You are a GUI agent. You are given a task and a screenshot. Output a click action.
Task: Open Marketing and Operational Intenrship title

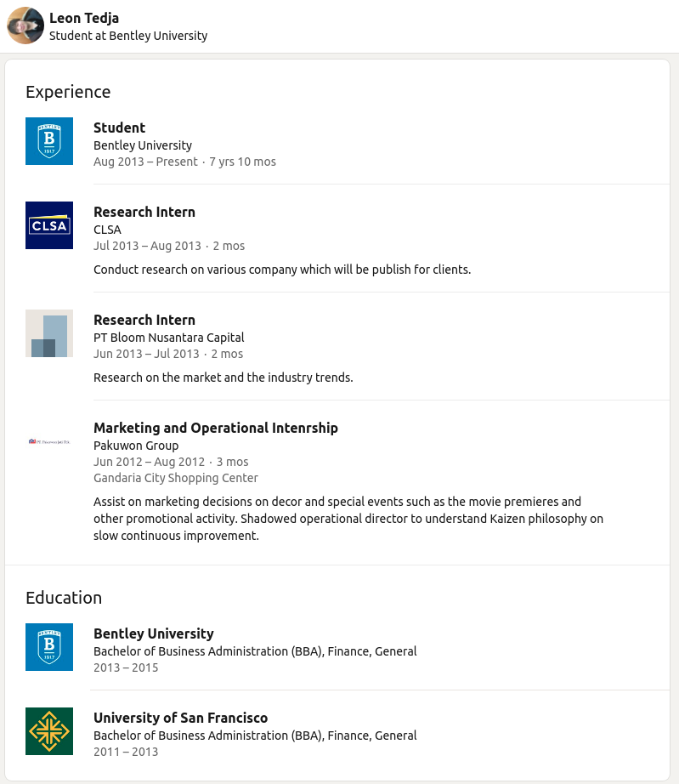point(216,428)
